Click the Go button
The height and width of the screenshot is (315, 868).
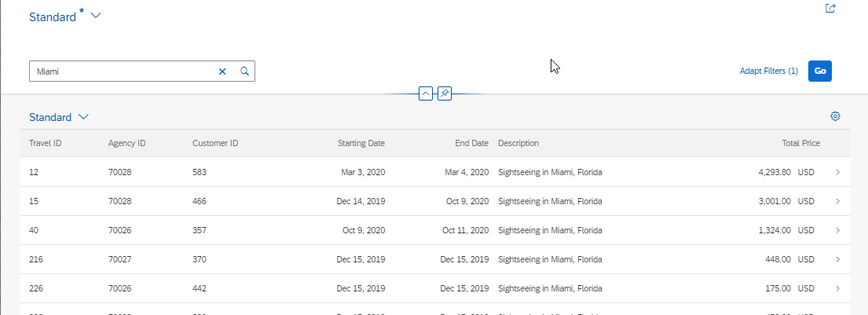coord(820,71)
